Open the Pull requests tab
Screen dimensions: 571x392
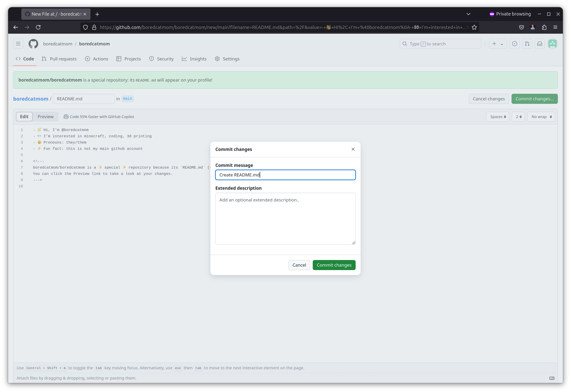click(59, 59)
